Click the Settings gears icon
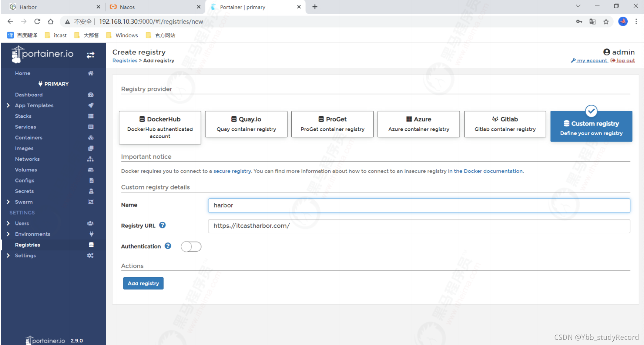644x345 pixels. pos(90,256)
